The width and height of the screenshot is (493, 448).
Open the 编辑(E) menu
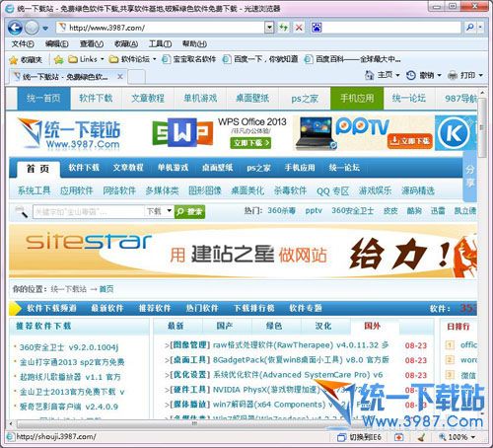[x=56, y=43]
